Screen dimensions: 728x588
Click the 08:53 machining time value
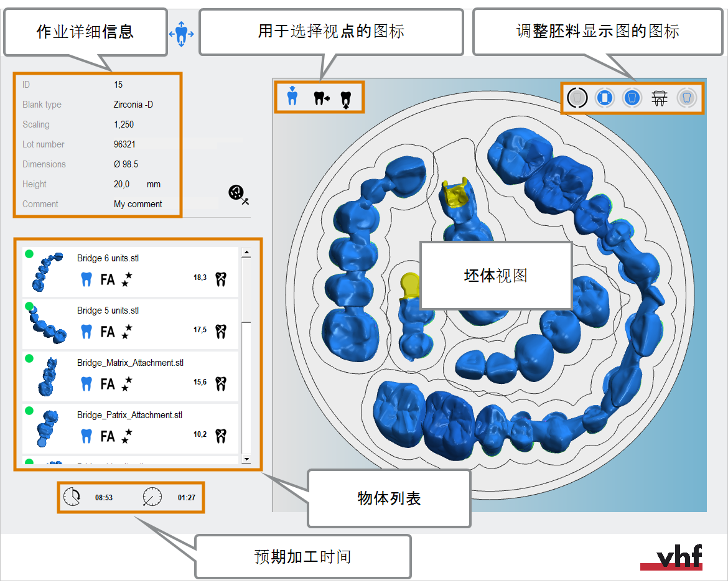104,497
